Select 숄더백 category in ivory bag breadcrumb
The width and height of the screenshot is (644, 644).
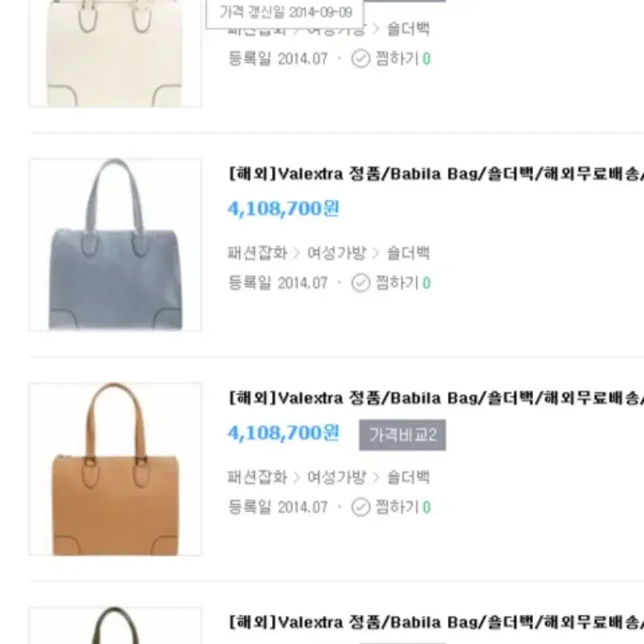coord(408,29)
